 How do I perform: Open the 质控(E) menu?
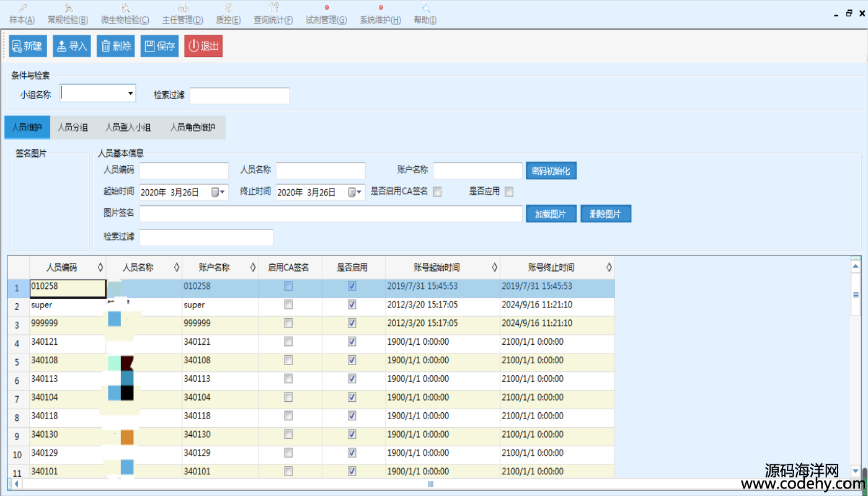point(228,14)
